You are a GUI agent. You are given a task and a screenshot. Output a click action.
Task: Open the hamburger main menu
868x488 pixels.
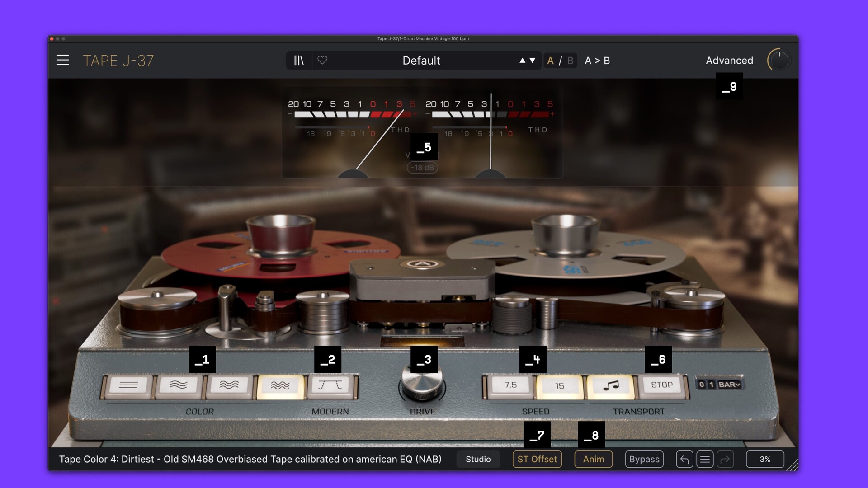62,60
